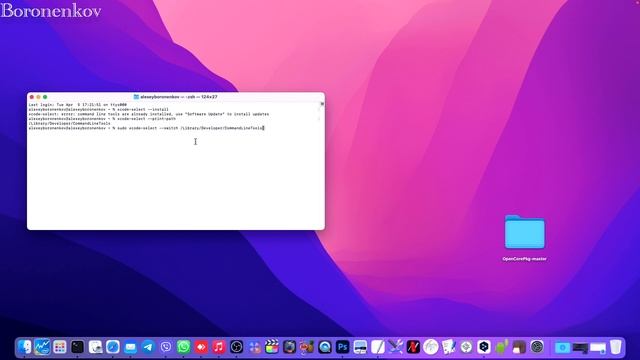Close the Terminal window
The image size is (640, 360).
(32, 97)
